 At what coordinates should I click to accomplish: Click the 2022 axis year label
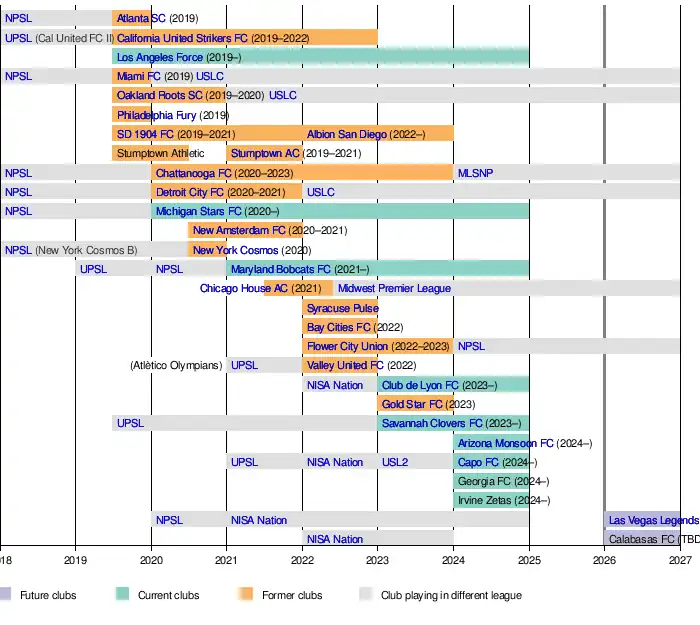coord(302,560)
